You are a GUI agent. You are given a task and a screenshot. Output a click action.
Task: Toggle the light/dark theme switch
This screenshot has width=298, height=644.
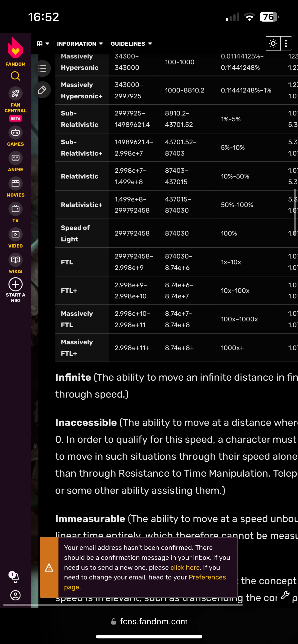[x=273, y=44]
